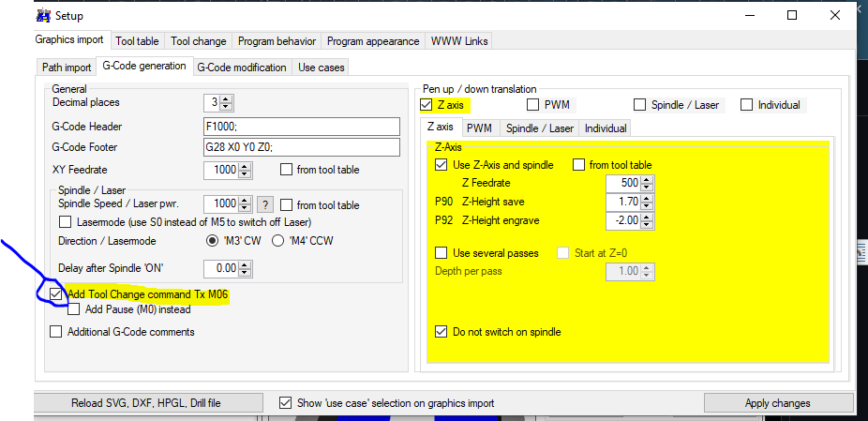Click into the G-Code Footer text field
The width and height of the screenshot is (868, 421).
click(x=301, y=148)
